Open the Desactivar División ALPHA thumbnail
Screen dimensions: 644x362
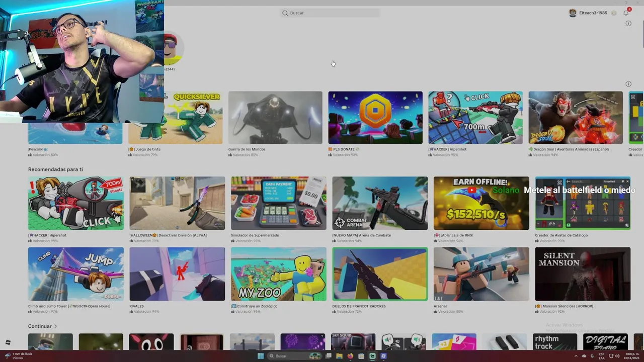pos(177,203)
